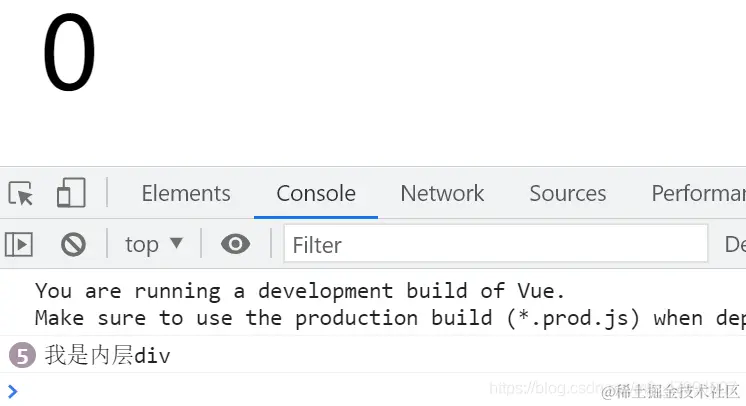Image resolution: width=746 pixels, height=406 pixels.
Task: Click the purple repeat count badge 5
Action: click(x=21, y=354)
